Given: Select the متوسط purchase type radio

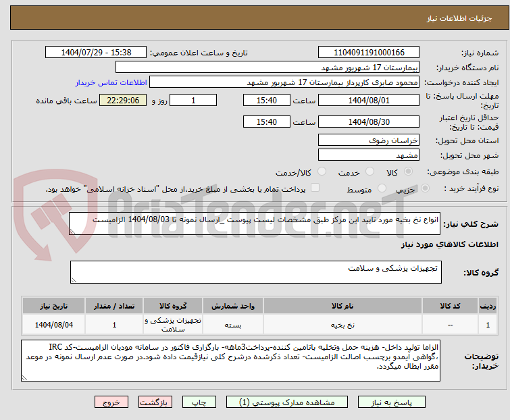Looking at the screenshot, I should click(382, 188).
